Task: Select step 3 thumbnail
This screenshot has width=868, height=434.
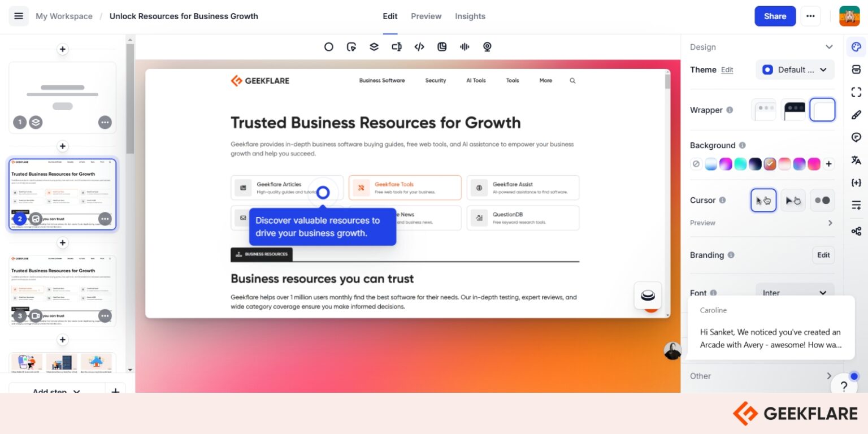Action: click(x=62, y=290)
